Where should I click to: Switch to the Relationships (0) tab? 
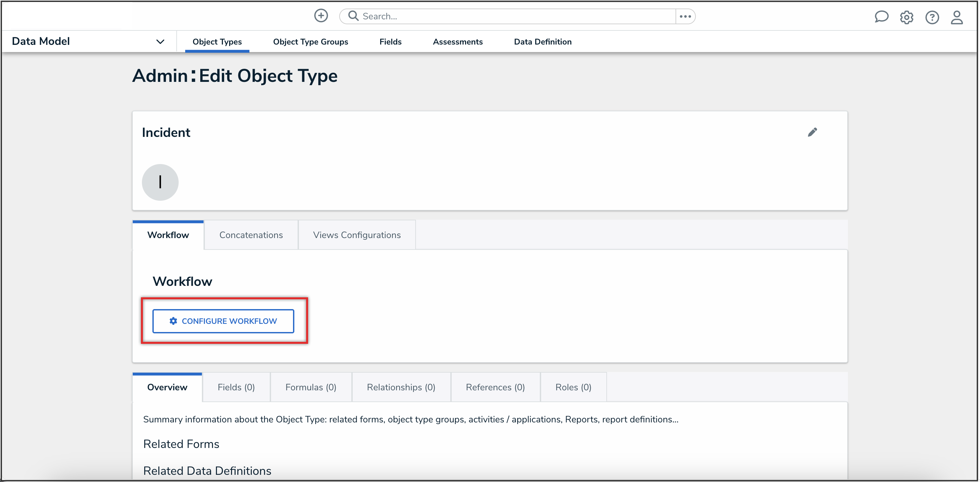401,387
